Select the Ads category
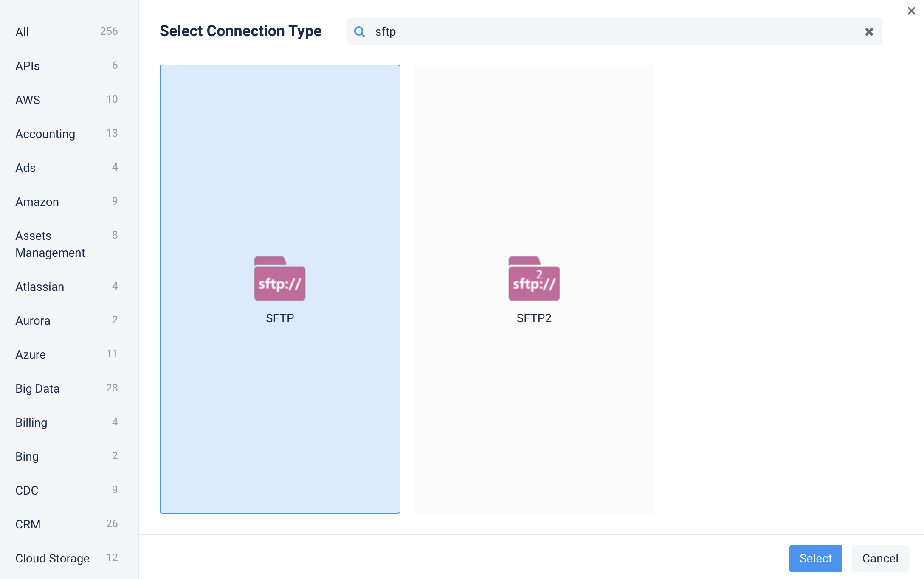Viewport: 924px width, 579px height. [x=25, y=168]
